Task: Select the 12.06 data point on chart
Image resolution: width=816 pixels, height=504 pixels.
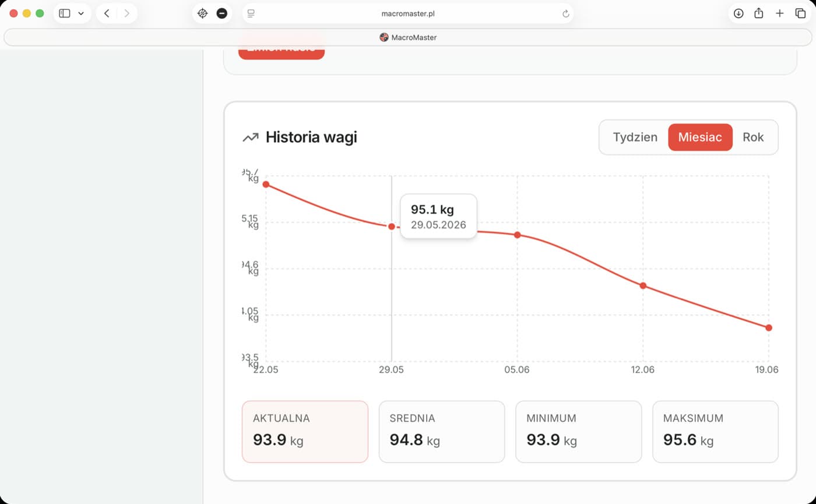Action: (643, 286)
